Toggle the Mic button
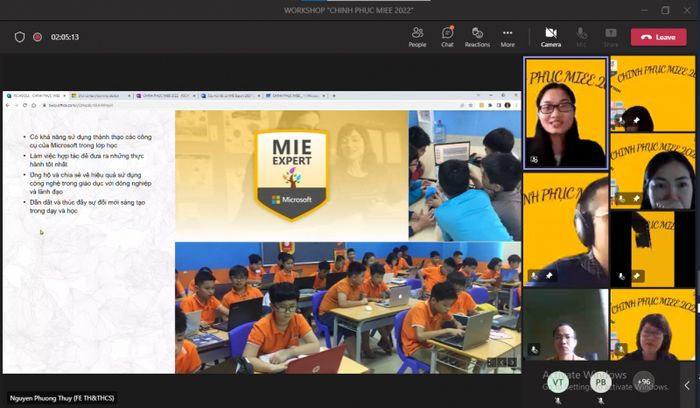The width and height of the screenshot is (700, 408). point(581,37)
